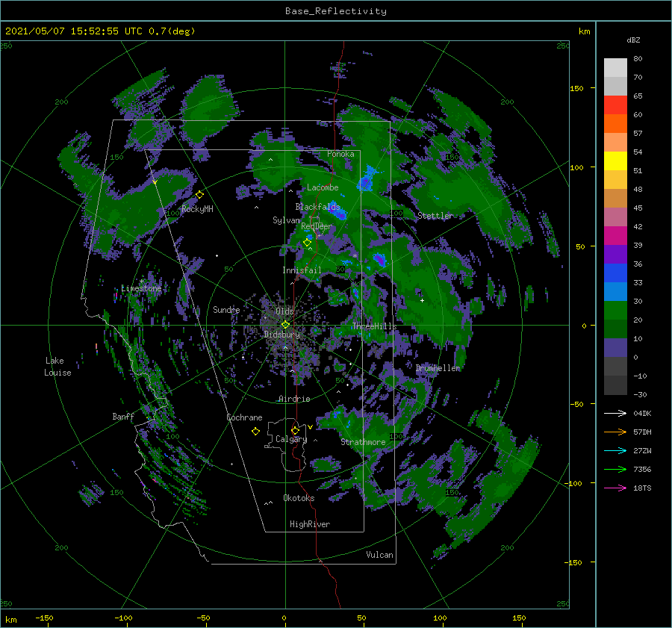The image size is (672, 628).
Task: Click the ThreeHills town label
Action: click(x=375, y=326)
